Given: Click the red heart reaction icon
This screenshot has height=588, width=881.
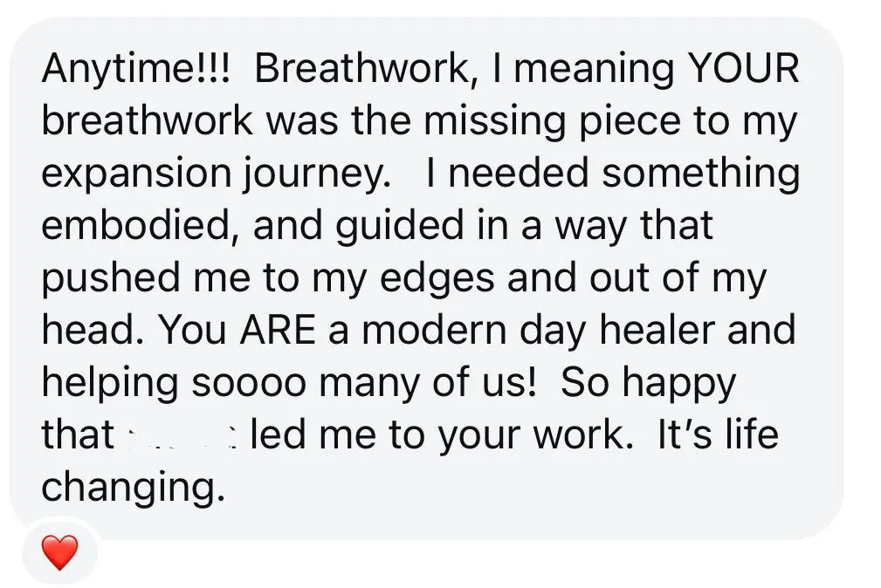Looking at the screenshot, I should pyautogui.click(x=60, y=552).
